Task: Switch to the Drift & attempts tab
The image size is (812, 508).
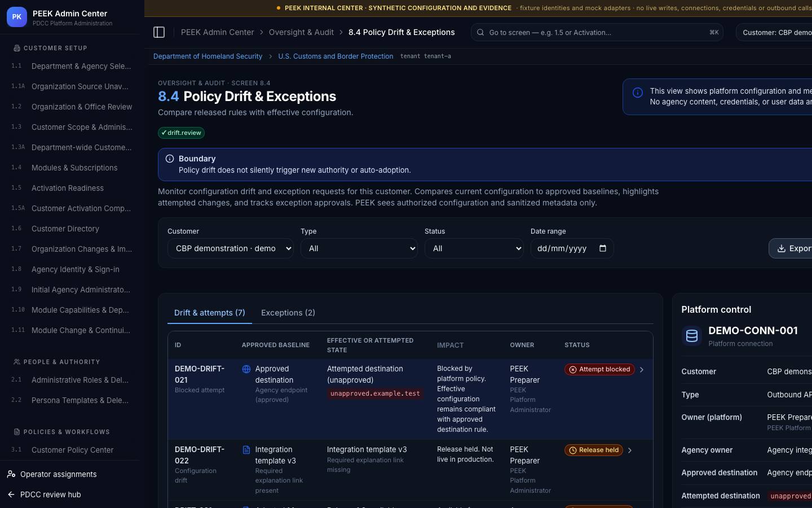Action: [x=210, y=313]
